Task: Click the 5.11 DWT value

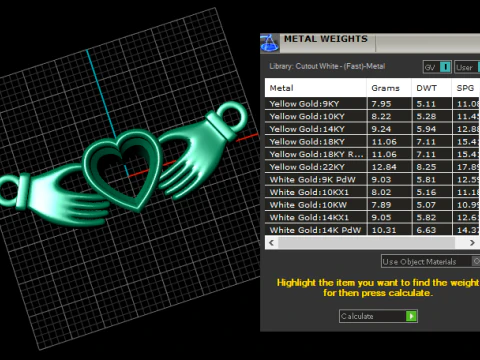Action: coord(426,104)
